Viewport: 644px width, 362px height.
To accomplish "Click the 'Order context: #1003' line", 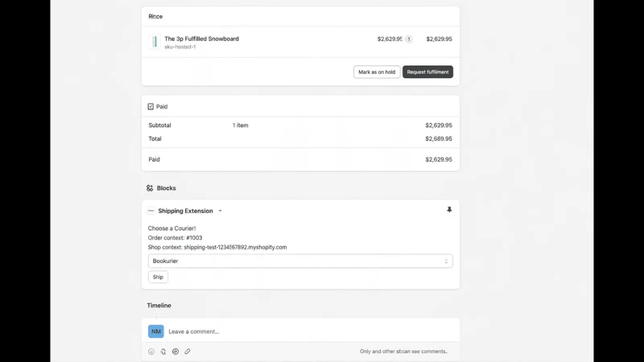I will point(175,237).
